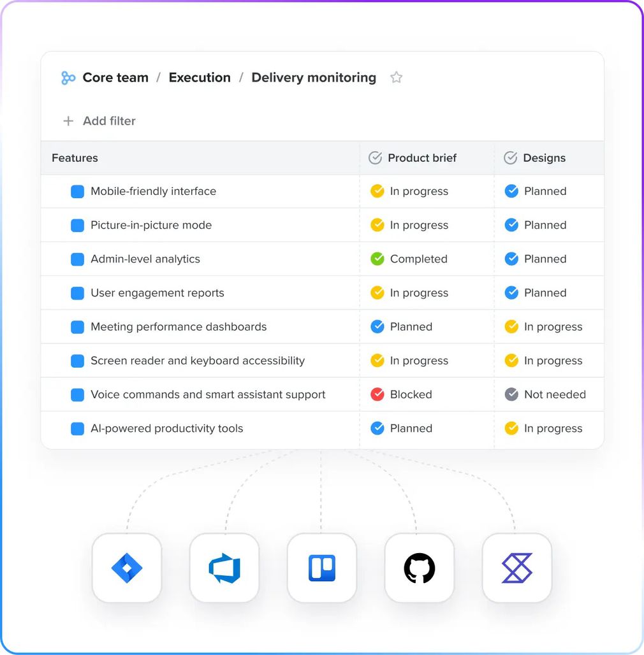Click the Product brief column header
Image resolution: width=644 pixels, height=655 pixels.
tap(421, 158)
